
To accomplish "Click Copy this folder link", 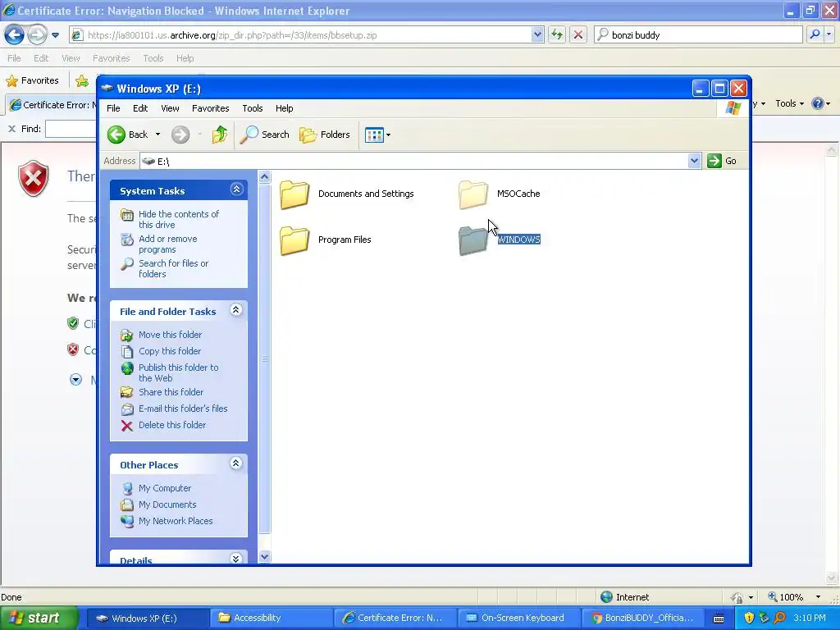I will tap(169, 351).
